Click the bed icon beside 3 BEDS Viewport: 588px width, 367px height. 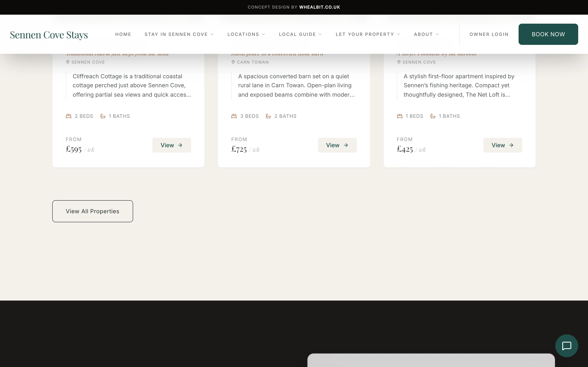tap(234, 116)
